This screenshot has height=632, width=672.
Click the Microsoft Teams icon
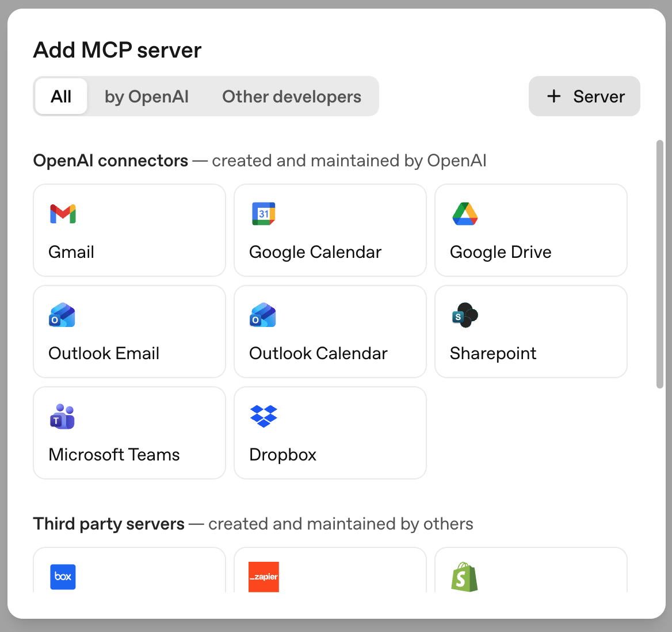click(62, 416)
